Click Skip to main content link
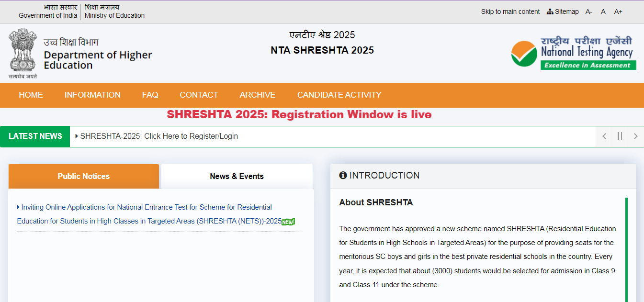The height and width of the screenshot is (302, 644). point(510,11)
